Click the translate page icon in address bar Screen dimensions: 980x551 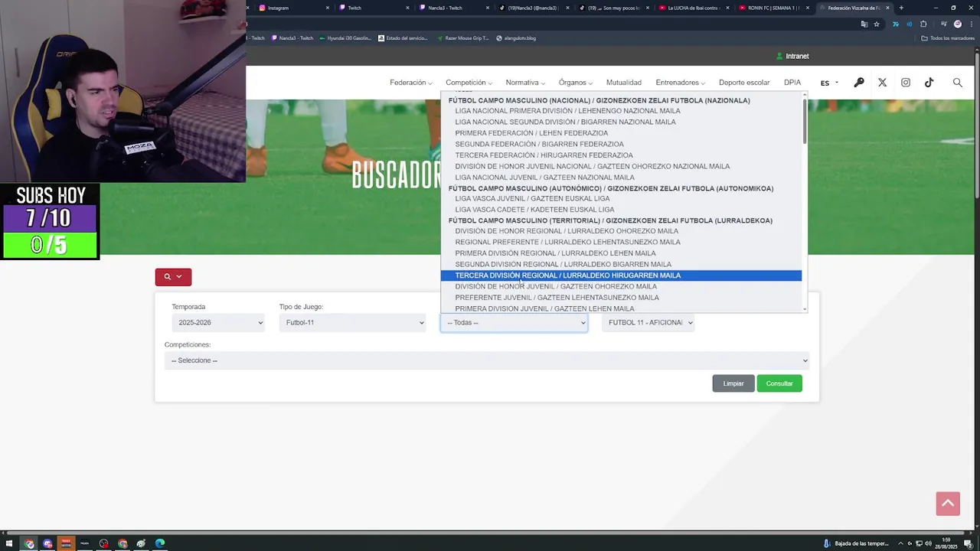click(x=864, y=24)
